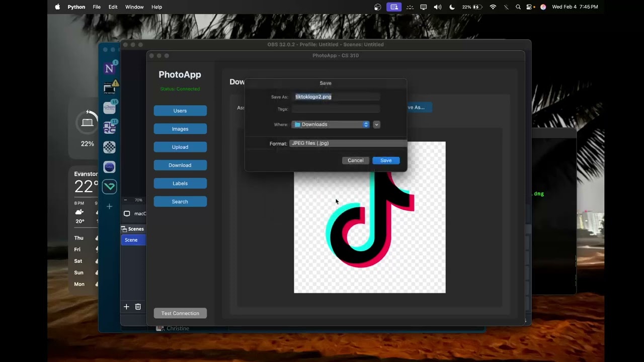644x362 pixels.
Task: Open Control Center icon in menu bar
Action: click(530, 7)
